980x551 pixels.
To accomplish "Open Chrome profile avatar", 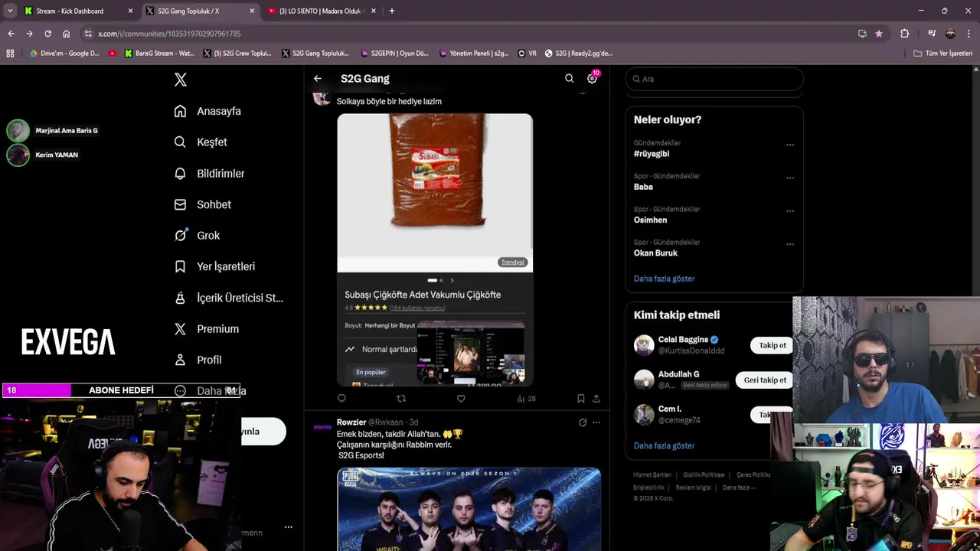I will coord(950,34).
